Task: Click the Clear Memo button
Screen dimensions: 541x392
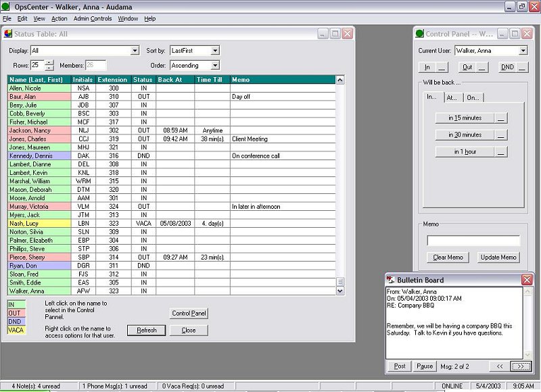Action: point(448,258)
